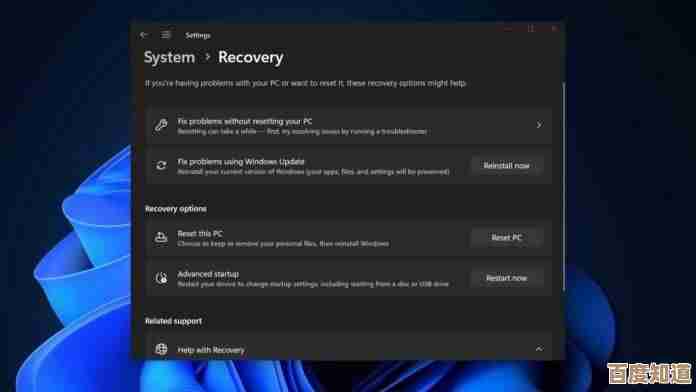Screen dimensions: 696x392
Task: Open the Settings hamburger navigation menu
Action: (x=166, y=35)
